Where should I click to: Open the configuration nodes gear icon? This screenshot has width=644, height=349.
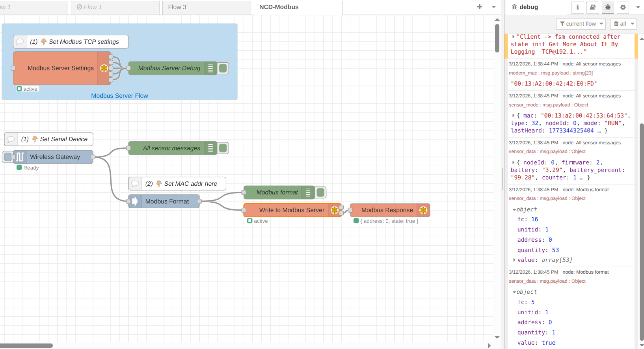[x=623, y=7]
